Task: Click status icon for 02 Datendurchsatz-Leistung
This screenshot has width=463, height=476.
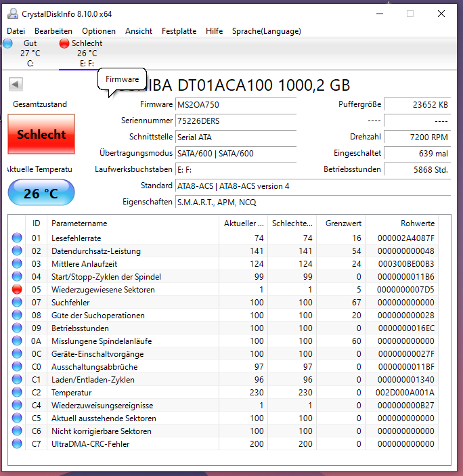Action: pyautogui.click(x=17, y=251)
